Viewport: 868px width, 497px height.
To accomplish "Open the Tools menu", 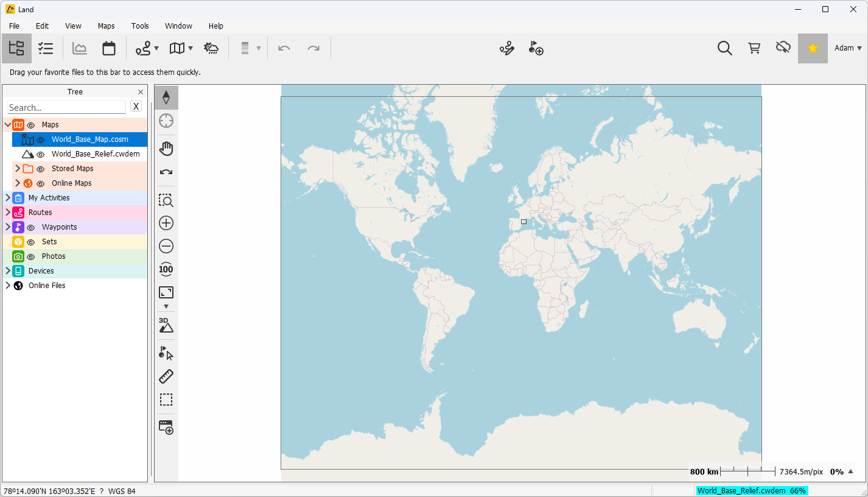I will click(139, 26).
